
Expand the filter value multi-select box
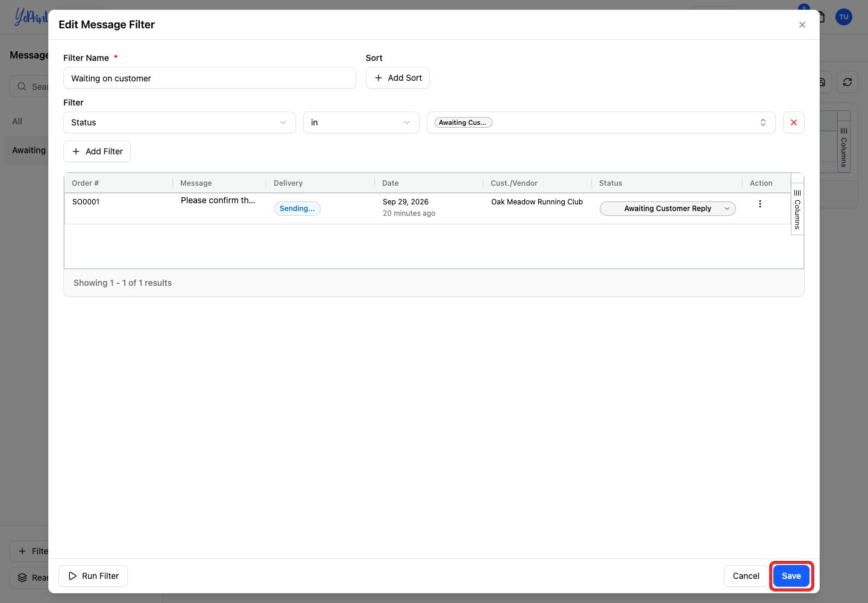point(601,122)
